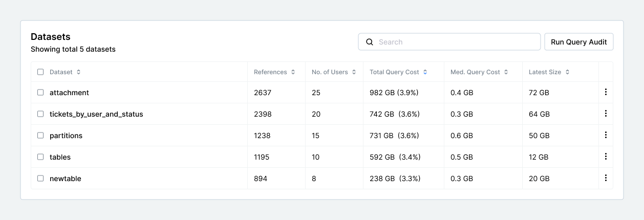Open the more options menu for attachment
Viewport: 644px width, 220px height.
coord(606,92)
